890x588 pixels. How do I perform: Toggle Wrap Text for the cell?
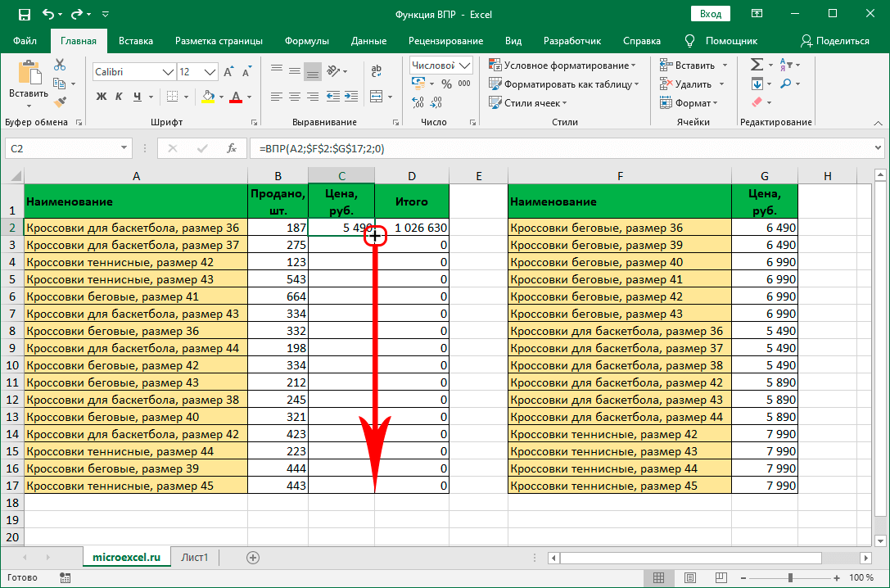[x=377, y=71]
